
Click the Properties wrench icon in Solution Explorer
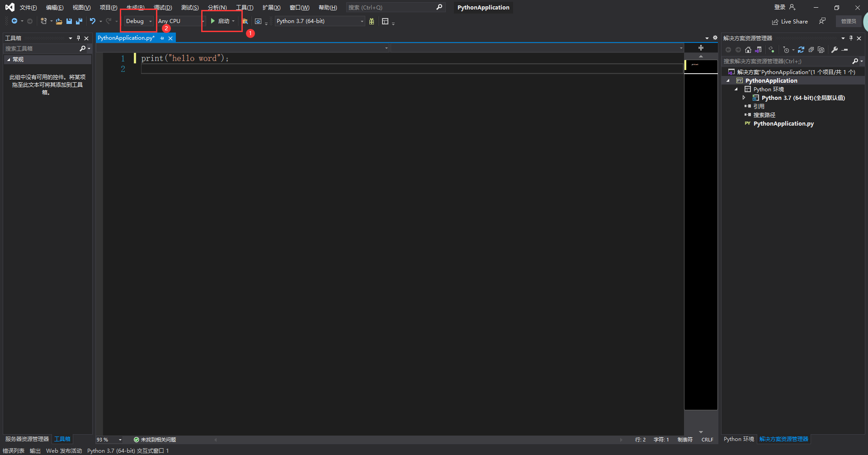point(835,50)
